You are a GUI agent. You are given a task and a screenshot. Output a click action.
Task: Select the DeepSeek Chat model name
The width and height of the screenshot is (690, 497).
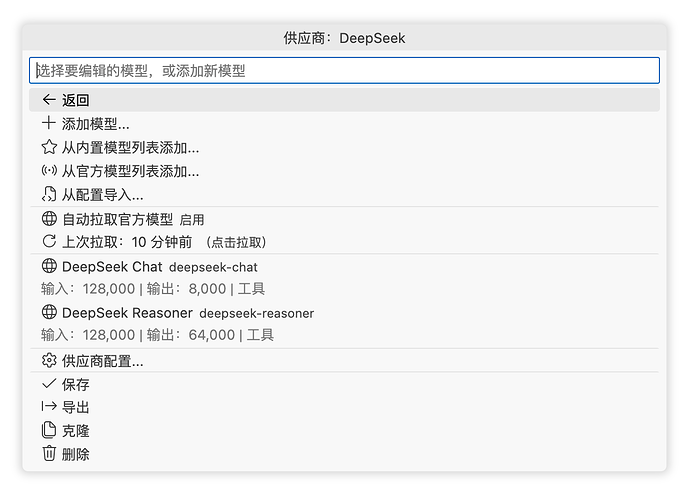click(x=112, y=267)
